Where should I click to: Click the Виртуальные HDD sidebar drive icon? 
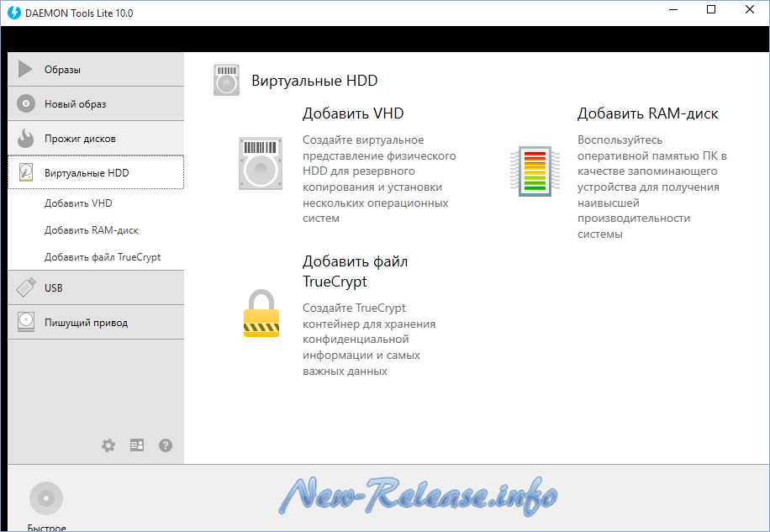tap(25, 172)
